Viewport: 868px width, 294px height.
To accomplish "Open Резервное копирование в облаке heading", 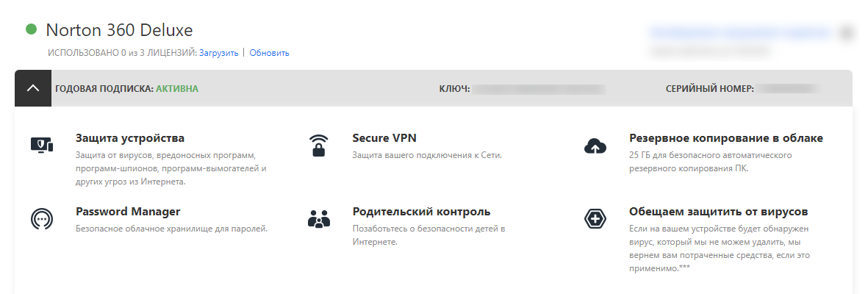I will pos(726,138).
